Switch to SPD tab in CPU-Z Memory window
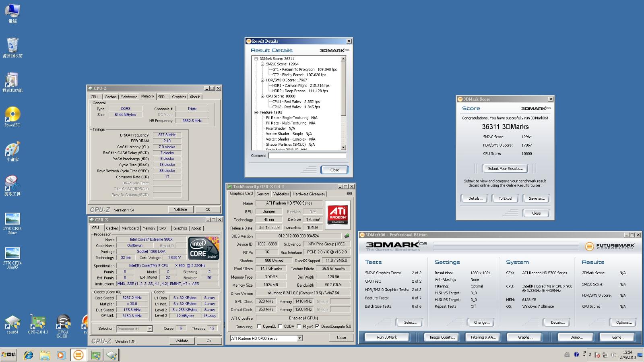 [x=161, y=97]
